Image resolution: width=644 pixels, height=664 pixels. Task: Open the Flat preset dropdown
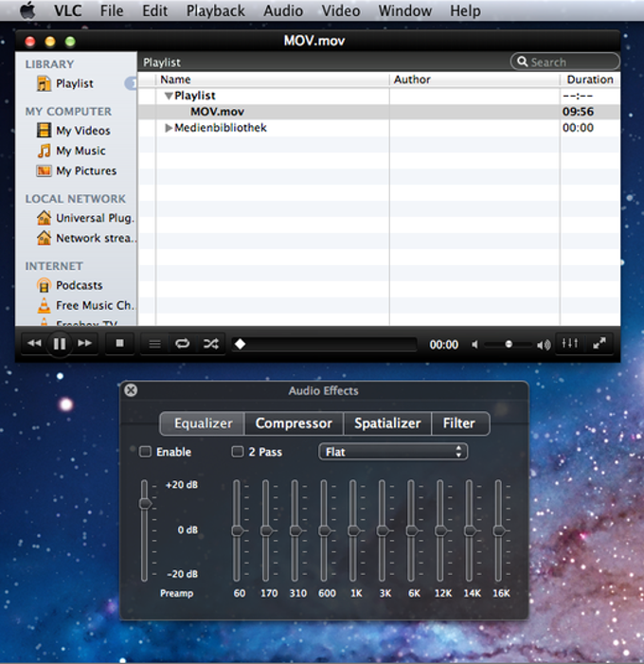(x=393, y=452)
